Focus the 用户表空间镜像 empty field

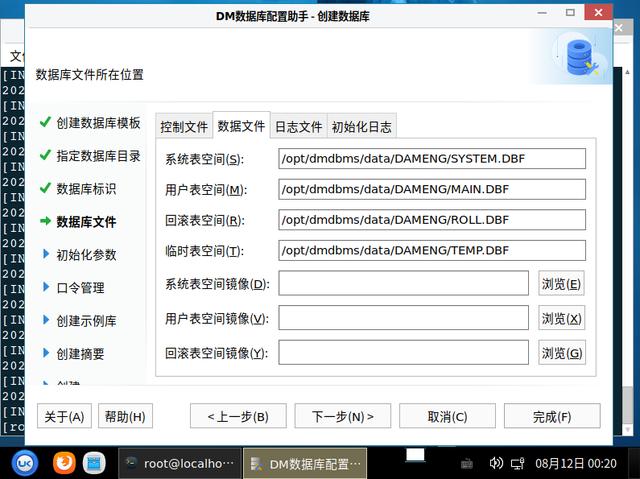click(403, 318)
